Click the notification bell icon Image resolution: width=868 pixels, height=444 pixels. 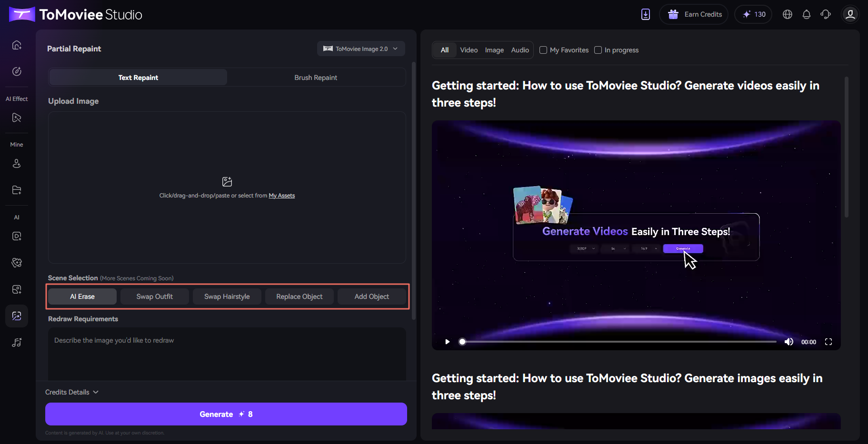[806, 14]
